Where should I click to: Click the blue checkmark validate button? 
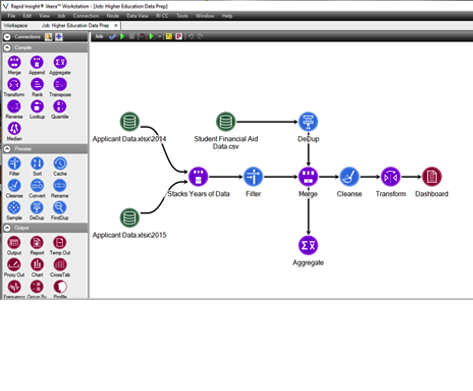tap(113, 36)
